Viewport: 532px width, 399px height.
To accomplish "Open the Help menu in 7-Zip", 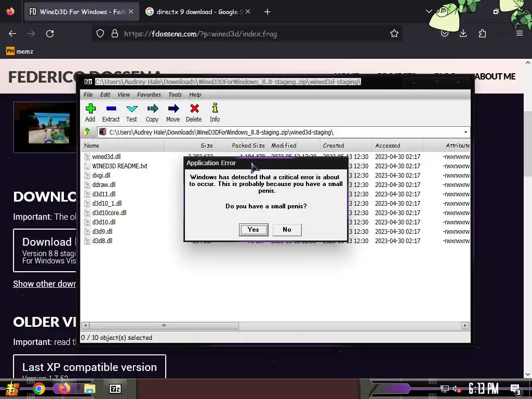I will [195, 95].
